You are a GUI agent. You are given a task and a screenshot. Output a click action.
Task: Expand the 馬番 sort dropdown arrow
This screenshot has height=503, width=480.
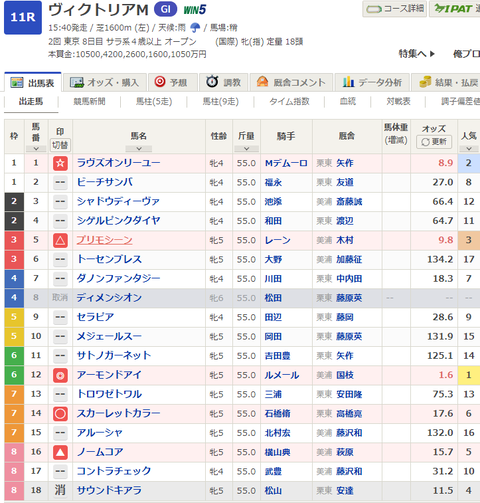[x=36, y=149]
